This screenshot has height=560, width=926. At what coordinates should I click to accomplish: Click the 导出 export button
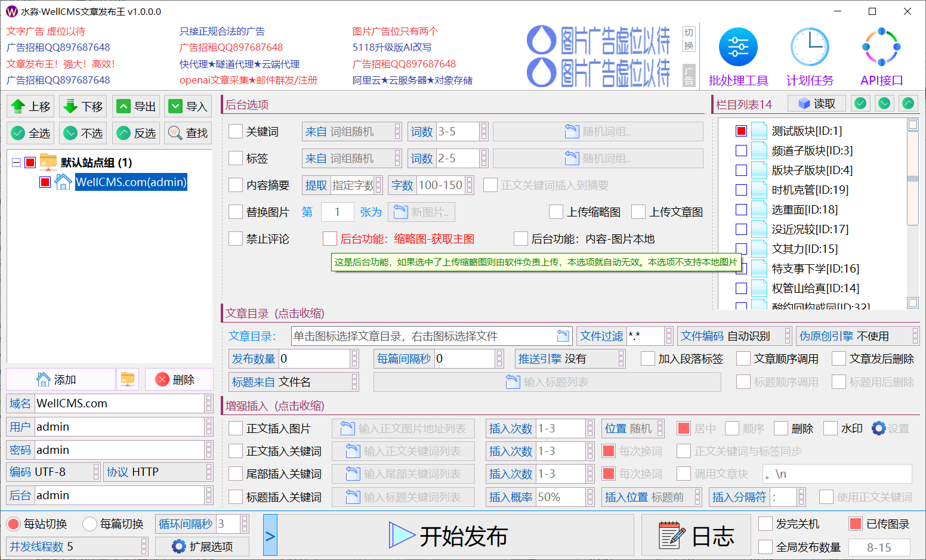pos(135,107)
